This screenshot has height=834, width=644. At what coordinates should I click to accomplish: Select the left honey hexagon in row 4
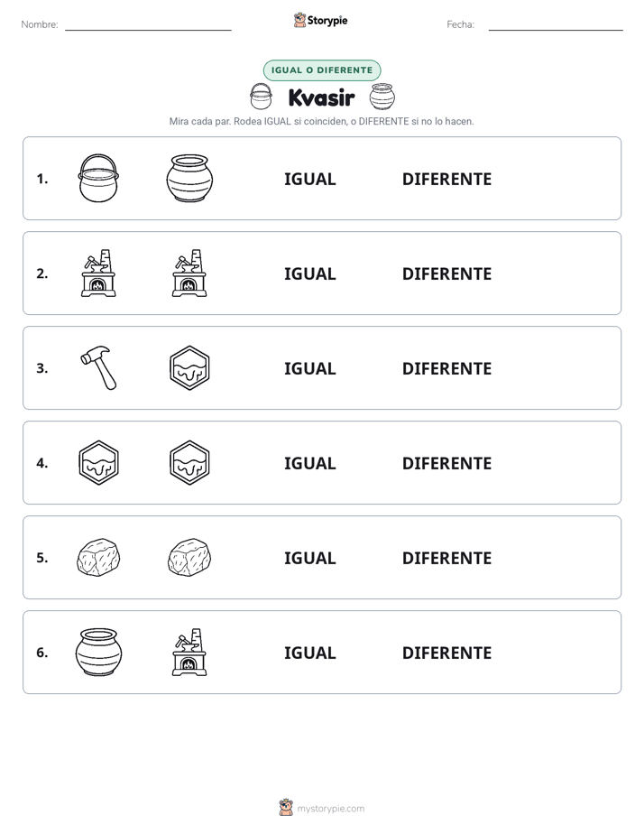[98, 462]
